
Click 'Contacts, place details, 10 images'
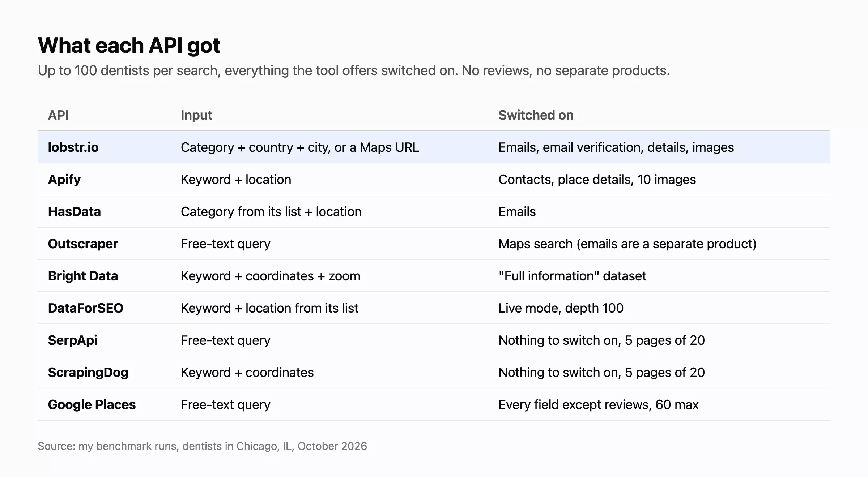point(597,180)
